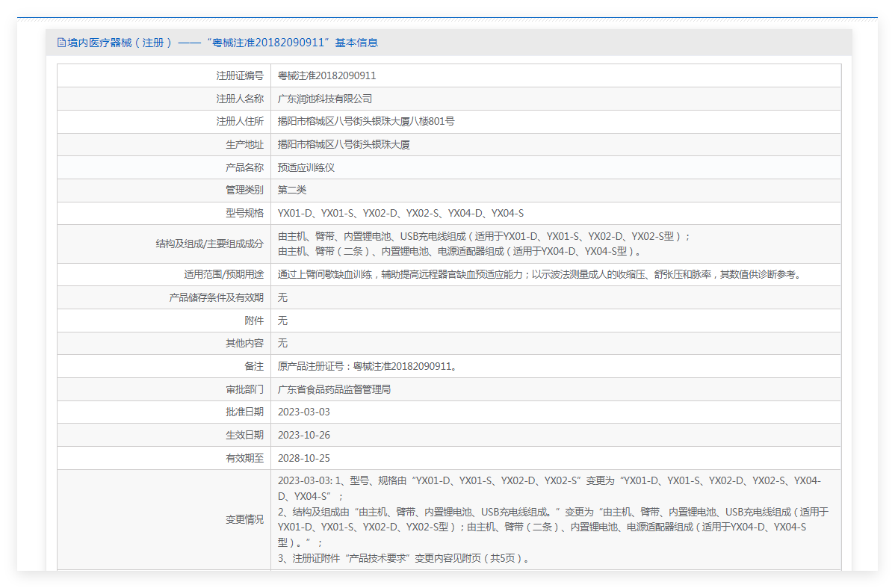Click registration number value 粤械注准20182090911 in first row
The height and width of the screenshot is (588, 895).
click(x=326, y=75)
